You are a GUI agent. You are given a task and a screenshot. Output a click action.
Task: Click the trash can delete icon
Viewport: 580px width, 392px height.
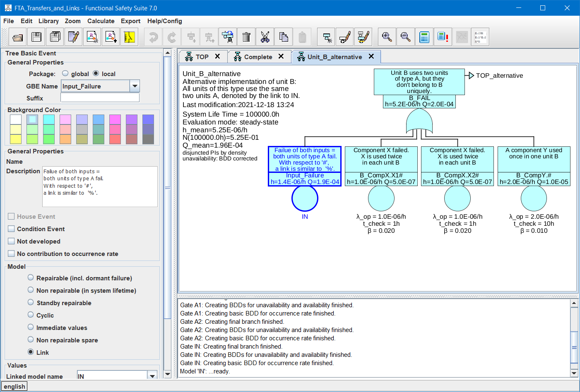pyautogui.click(x=246, y=37)
